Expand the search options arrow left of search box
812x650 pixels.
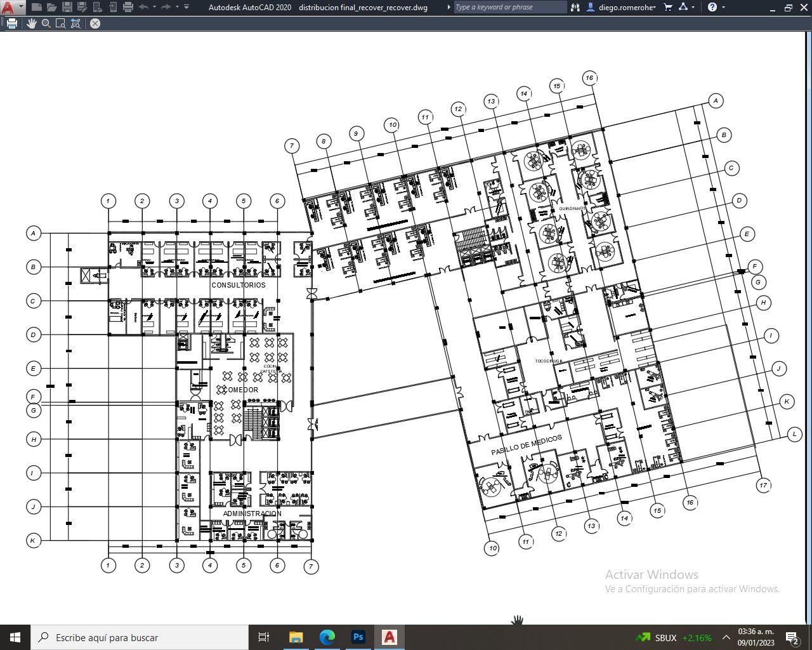tap(449, 8)
